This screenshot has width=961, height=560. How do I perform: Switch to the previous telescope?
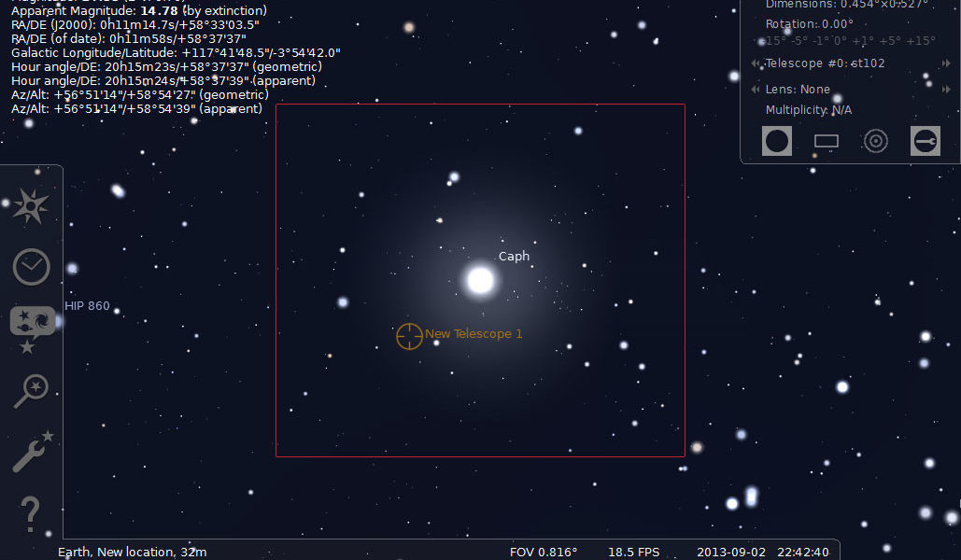[756, 63]
